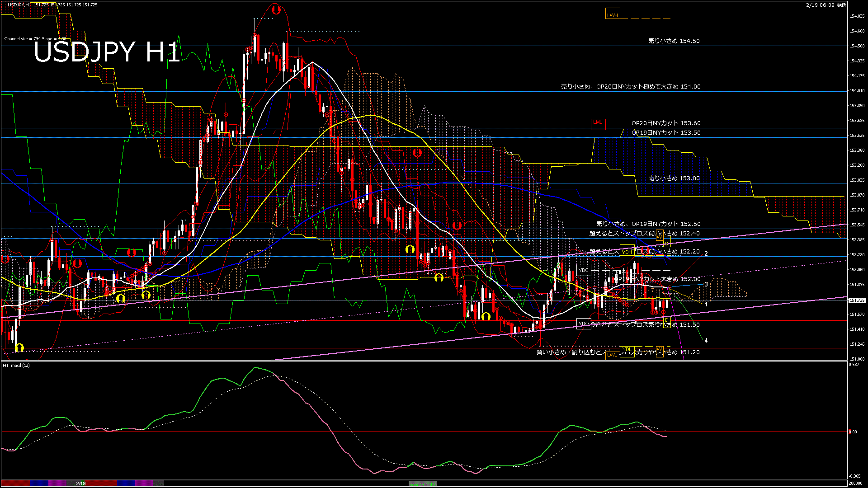868x488 pixels.
Task: Click the first dark red session color block
Action: [x=16, y=483]
